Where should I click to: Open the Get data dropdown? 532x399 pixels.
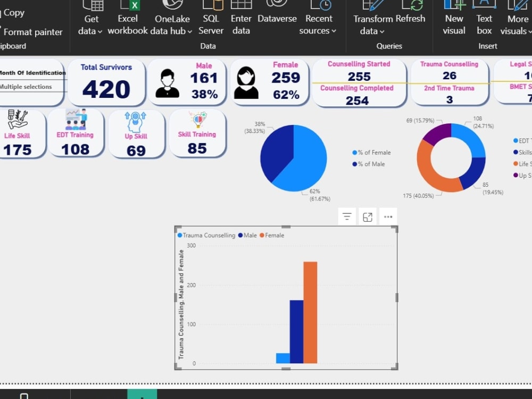click(90, 18)
